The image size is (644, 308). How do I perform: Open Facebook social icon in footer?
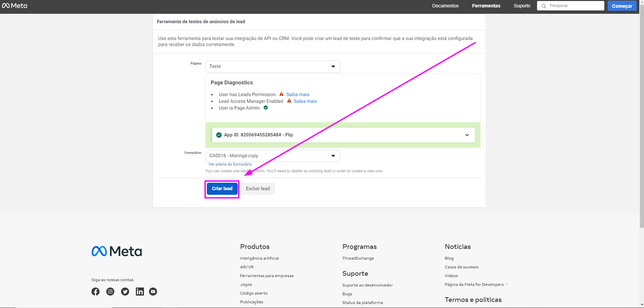(96, 292)
